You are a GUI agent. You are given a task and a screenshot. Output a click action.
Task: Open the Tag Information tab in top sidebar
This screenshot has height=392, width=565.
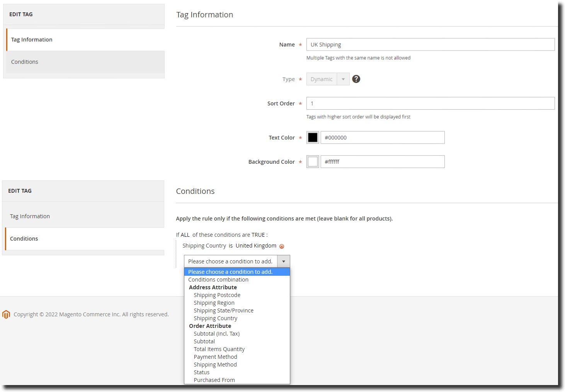click(x=32, y=40)
